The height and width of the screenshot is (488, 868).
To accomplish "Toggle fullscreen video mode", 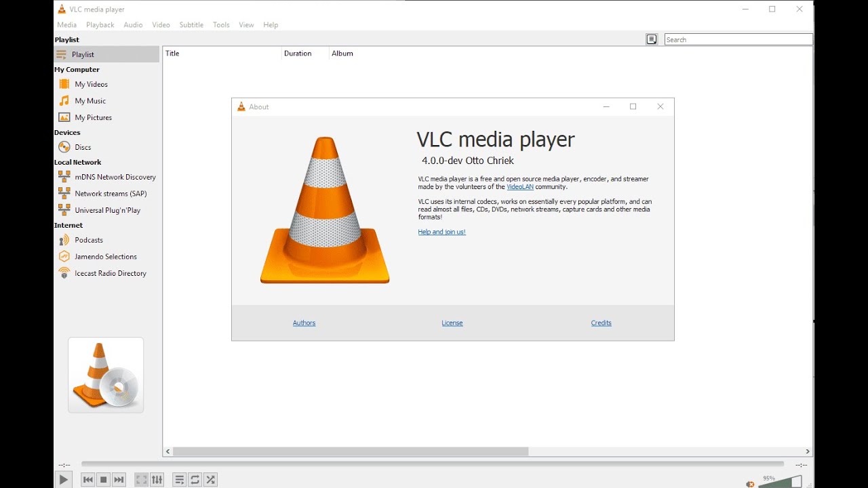I will [141, 480].
